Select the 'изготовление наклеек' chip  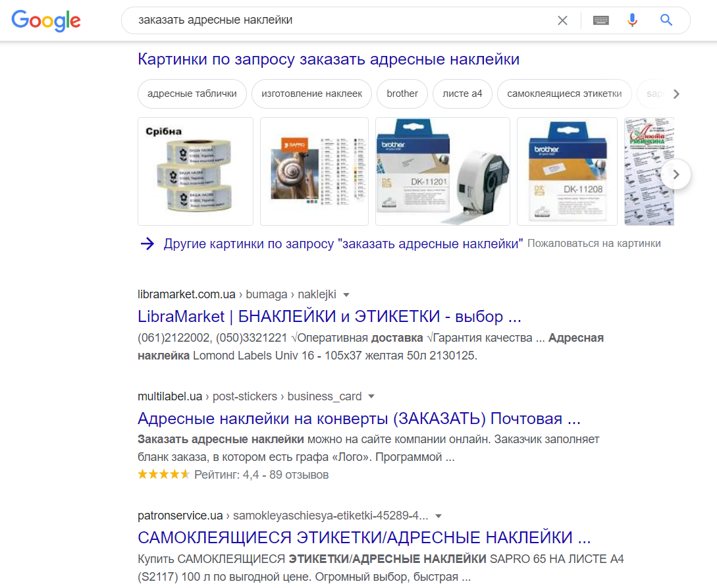pos(312,94)
